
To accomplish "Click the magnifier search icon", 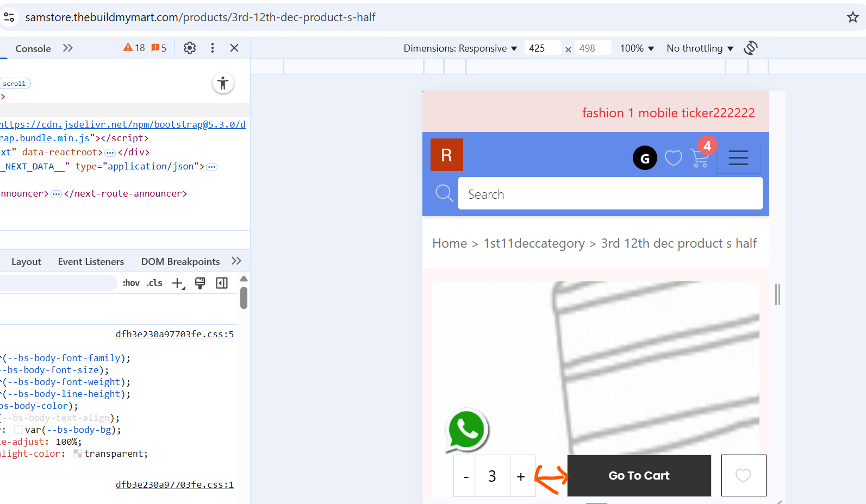I will [x=444, y=193].
